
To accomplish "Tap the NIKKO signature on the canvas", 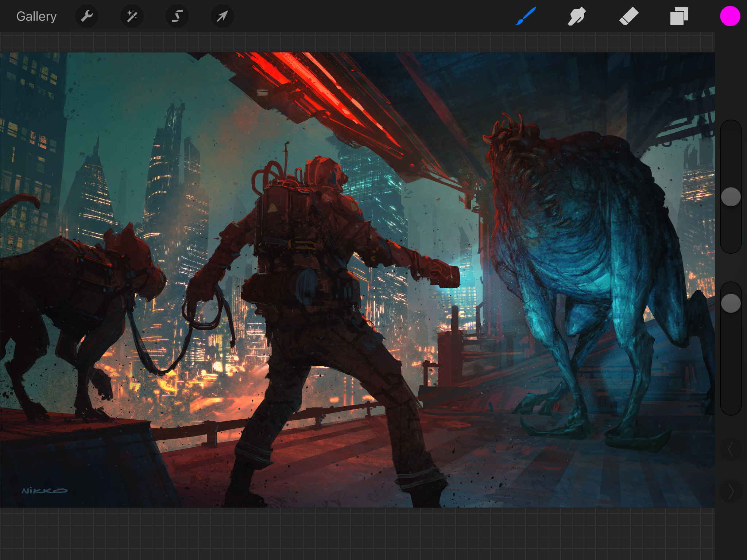I will 44,491.
